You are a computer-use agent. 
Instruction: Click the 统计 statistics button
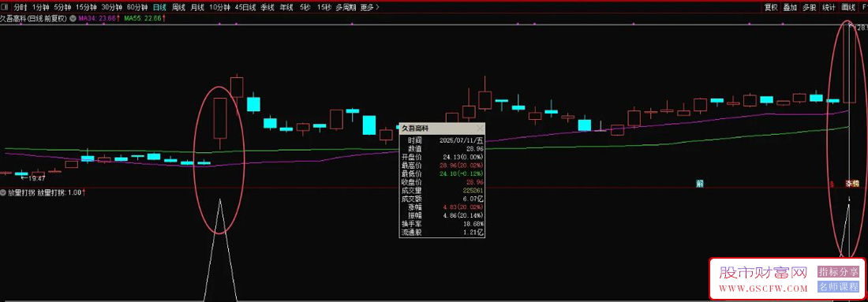tap(829, 7)
